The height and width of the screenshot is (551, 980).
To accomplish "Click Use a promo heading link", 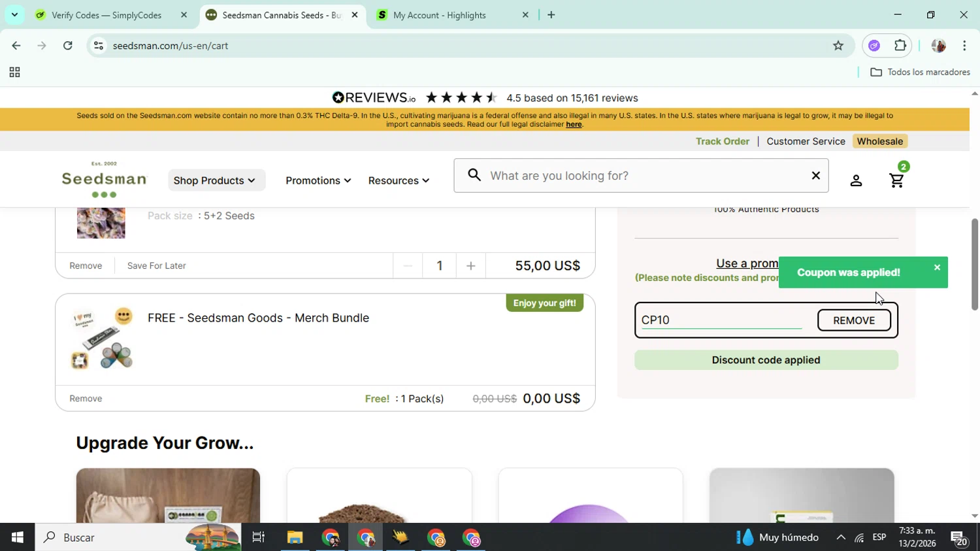I will [x=747, y=263].
